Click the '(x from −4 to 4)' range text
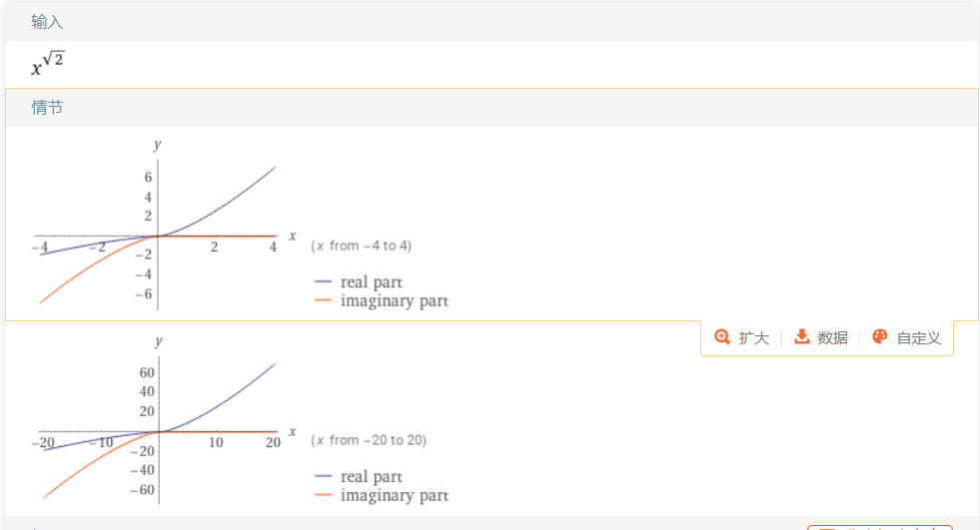 click(362, 246)
